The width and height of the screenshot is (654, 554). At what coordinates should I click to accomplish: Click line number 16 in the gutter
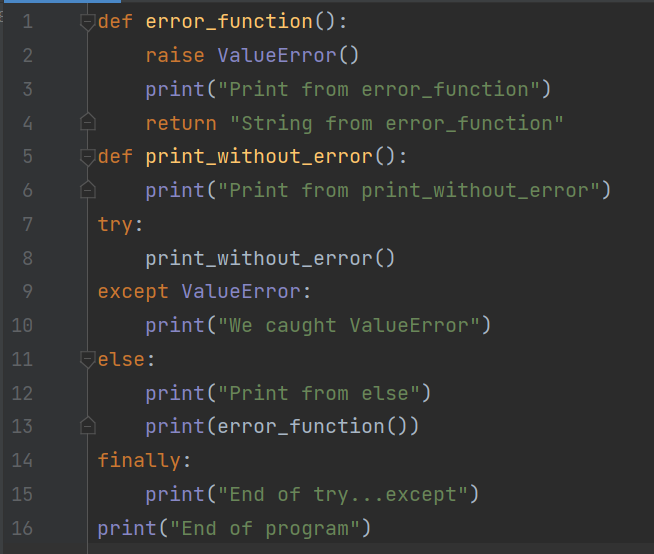click(x=22, y=528)
